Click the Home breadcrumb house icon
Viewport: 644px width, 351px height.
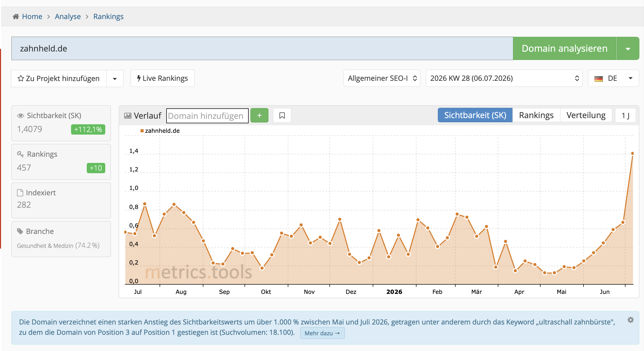[x=16, y=16]
